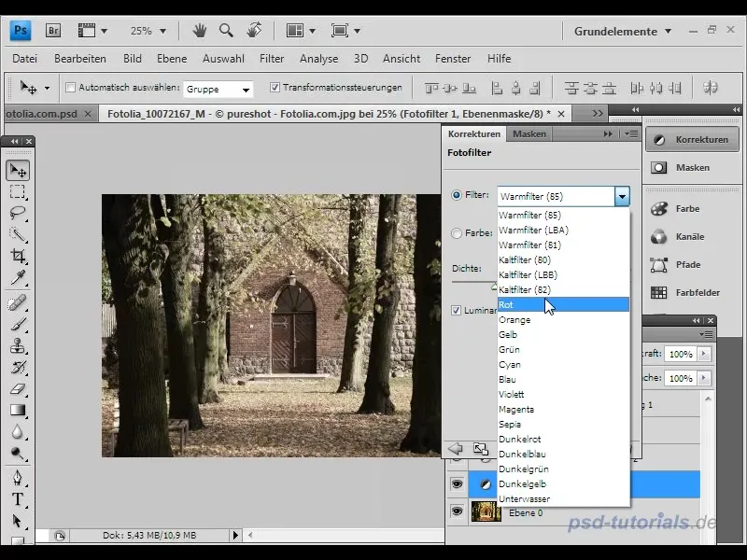747x560 pixels.
Task: Open the Bearbeiten menu
Action: pos(80,59)
